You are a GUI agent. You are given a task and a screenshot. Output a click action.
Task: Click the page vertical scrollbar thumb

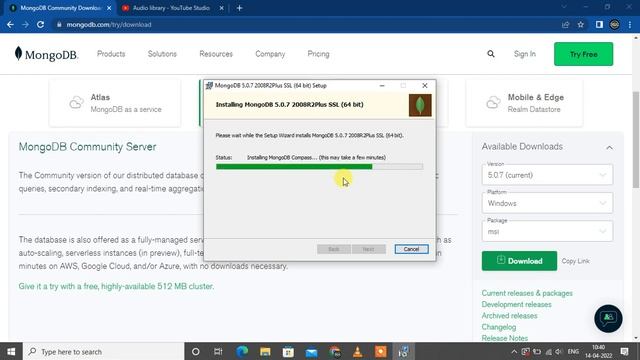(636, 140)
